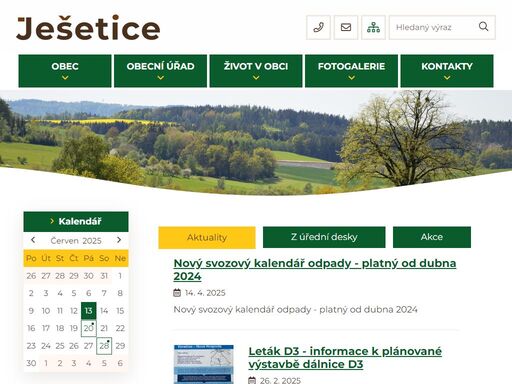Open article Leták D3 informace
The width and height of the screenshot is (512, 384).
click(x=345, y=358)
